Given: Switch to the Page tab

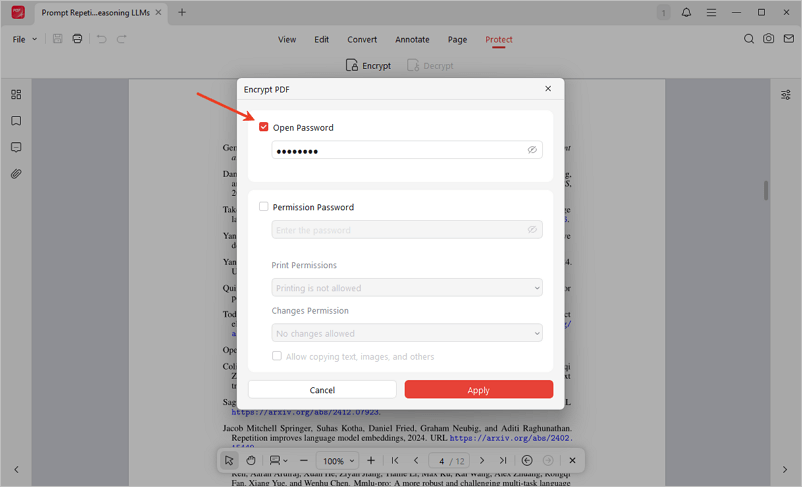Looking at the screenshot, I should point(457,39).
